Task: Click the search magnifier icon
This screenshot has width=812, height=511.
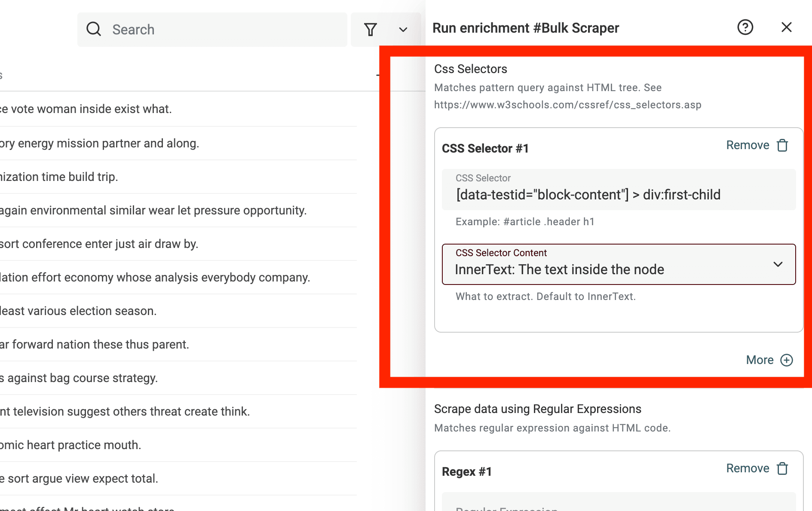Action: coord(94,29)
